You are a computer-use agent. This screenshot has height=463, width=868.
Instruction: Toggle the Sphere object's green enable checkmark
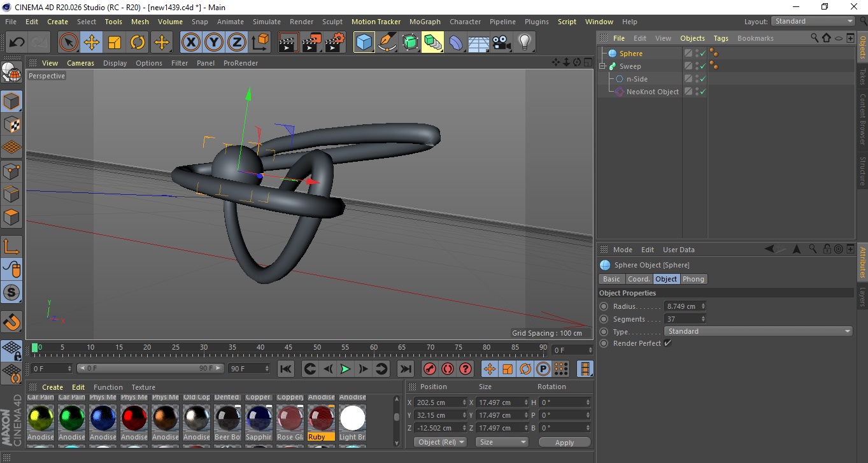(702, 53)
